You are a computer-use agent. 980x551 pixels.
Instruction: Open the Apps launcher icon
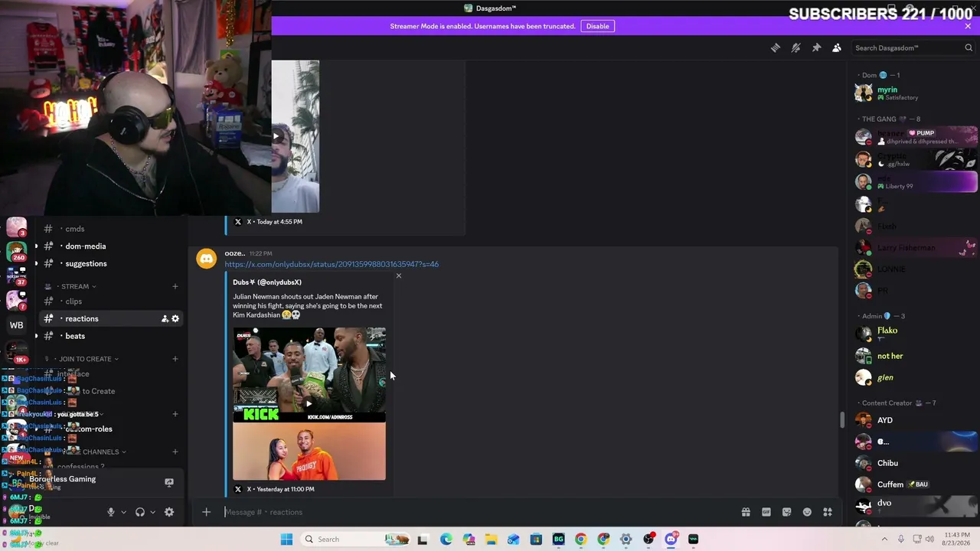(828, 512)
